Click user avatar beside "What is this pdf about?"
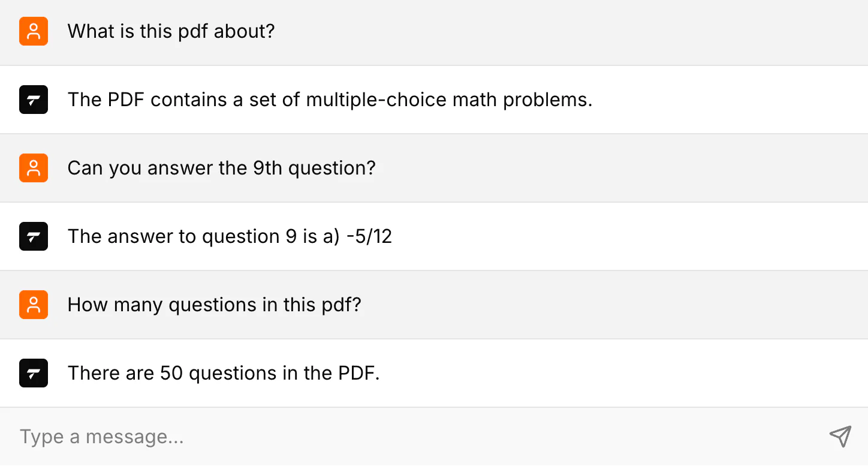The height and width of the screenshot is (469, 868). click(x=34, y=31)
